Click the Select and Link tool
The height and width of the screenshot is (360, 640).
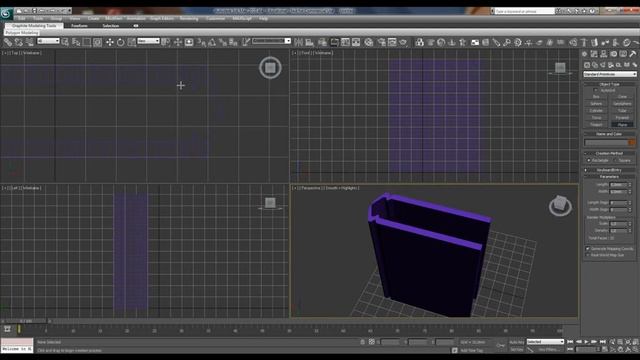pos(8,42)
